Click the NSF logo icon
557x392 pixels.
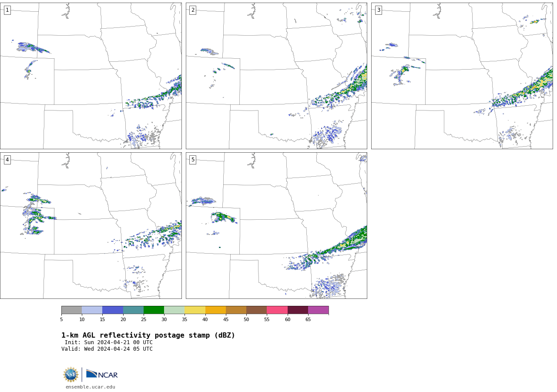pos(71,375)
